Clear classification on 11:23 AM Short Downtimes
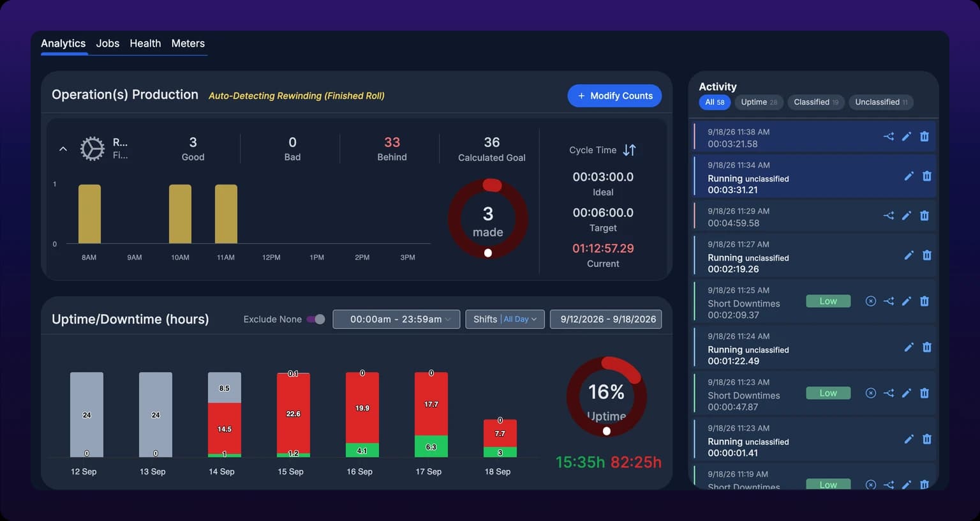The height and width of the screenshot is (521, 980). (x=870, y=393)
